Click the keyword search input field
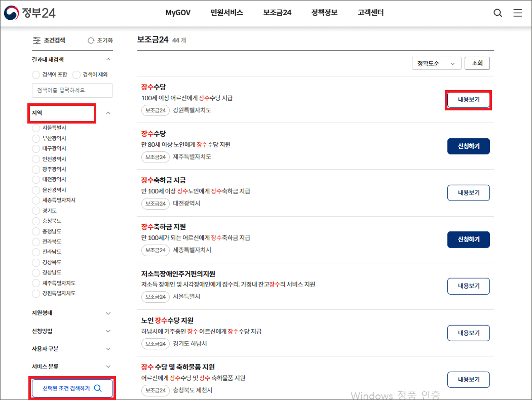The height and width of the screenshot is (400, 532). click(x=72, y=90)
